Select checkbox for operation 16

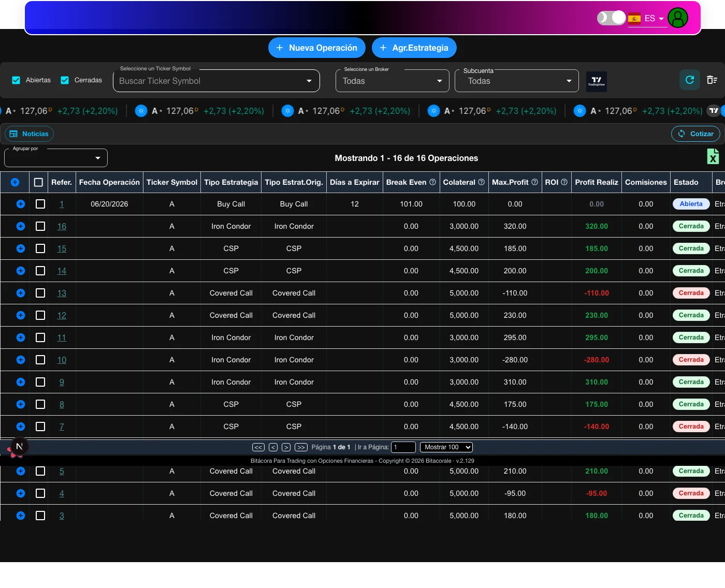[x=40, y=226]
